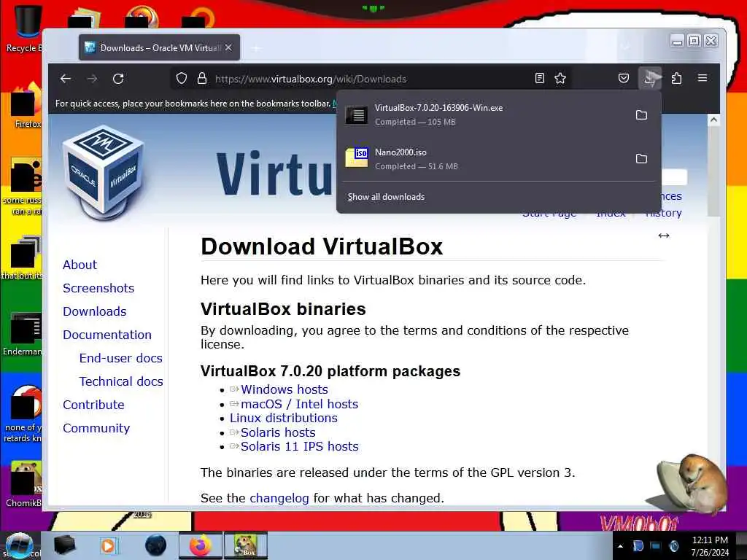Click Show all downloads
Screen dimensions: 747x560
coord(386,197)
